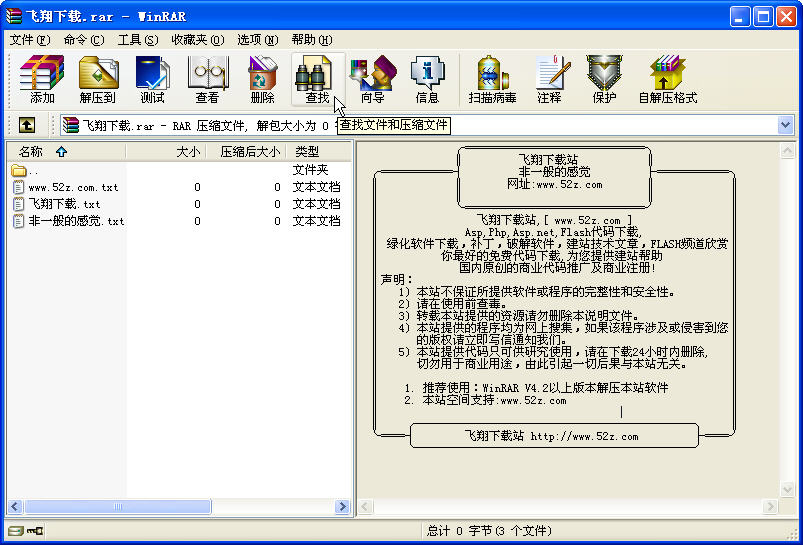Expand the archive path dropdown arrow

[x=785, y=125]
